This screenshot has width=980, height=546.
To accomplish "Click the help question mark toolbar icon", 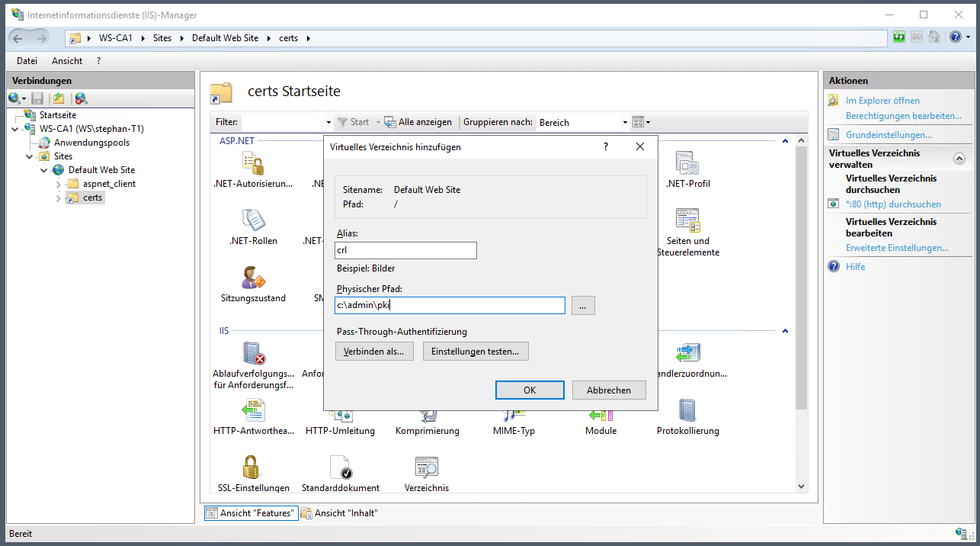I will [x=955, y=37].
